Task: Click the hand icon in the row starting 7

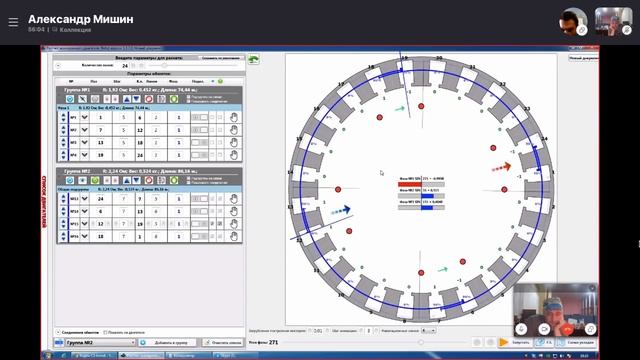Action: (x=233, y=130)
